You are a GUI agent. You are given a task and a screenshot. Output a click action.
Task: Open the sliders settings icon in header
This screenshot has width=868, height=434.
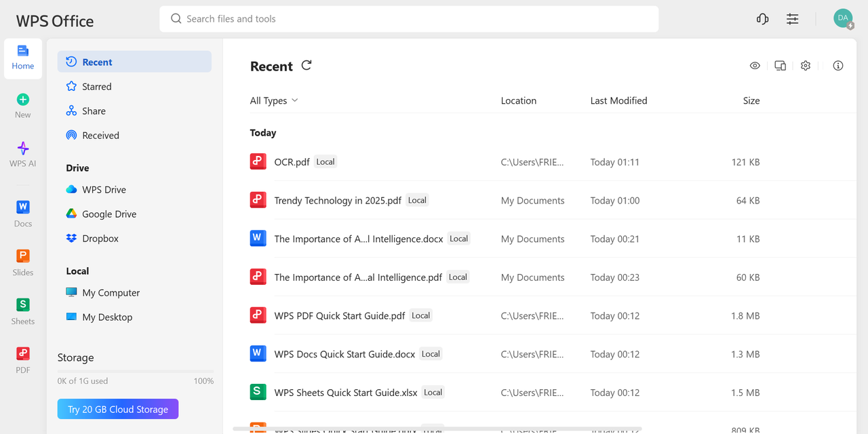tap(793, 19)
